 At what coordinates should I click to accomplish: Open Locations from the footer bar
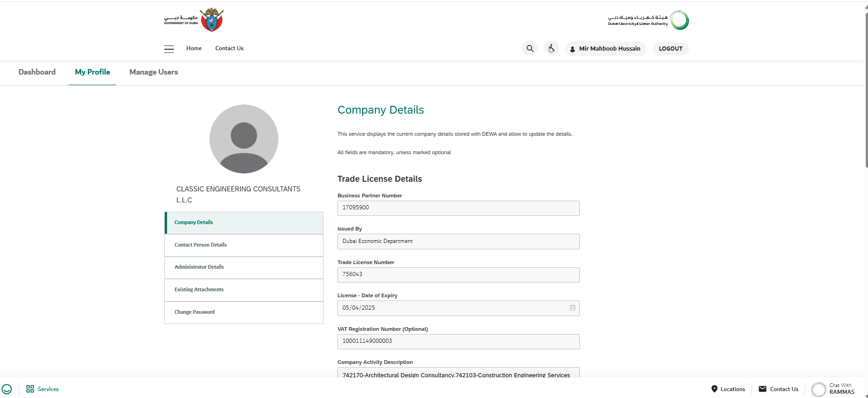coord(728,389)
